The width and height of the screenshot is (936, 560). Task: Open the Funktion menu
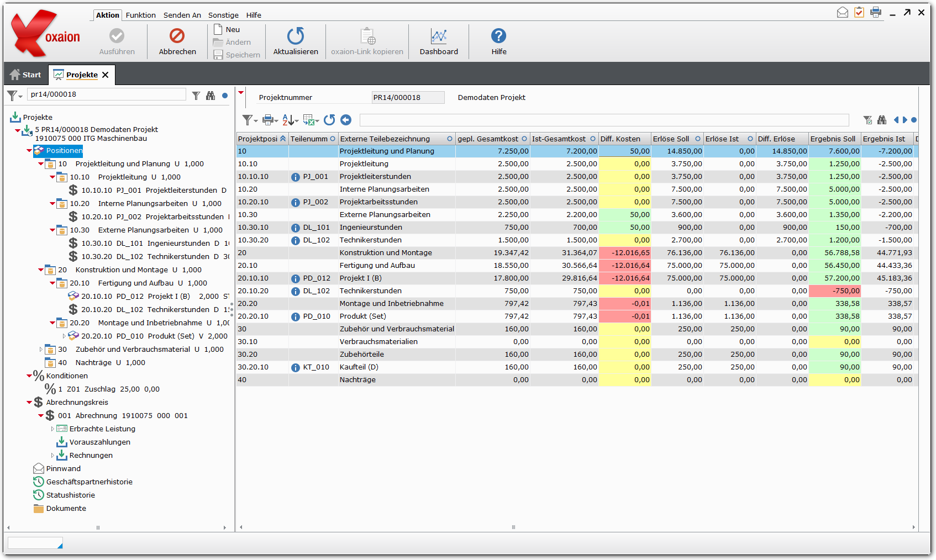[140, 15]
